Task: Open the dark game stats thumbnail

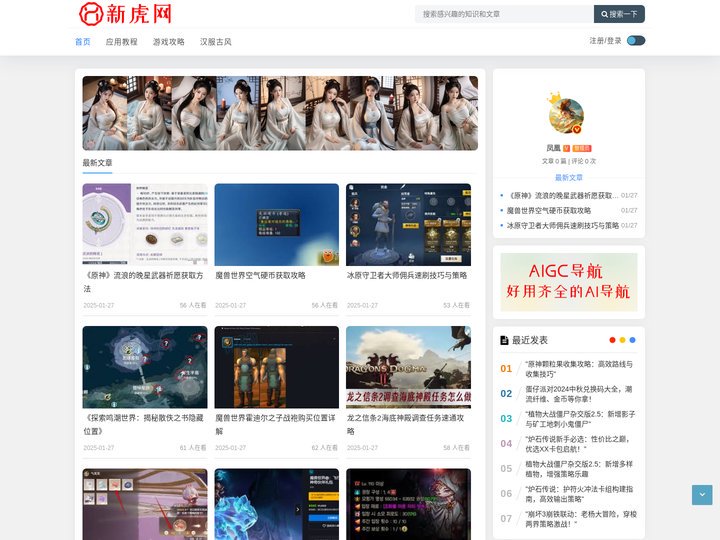Action: (x=408, y=504)
